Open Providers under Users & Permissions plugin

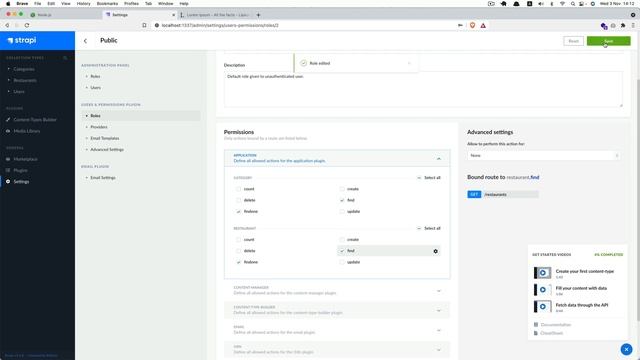point(99,127)
